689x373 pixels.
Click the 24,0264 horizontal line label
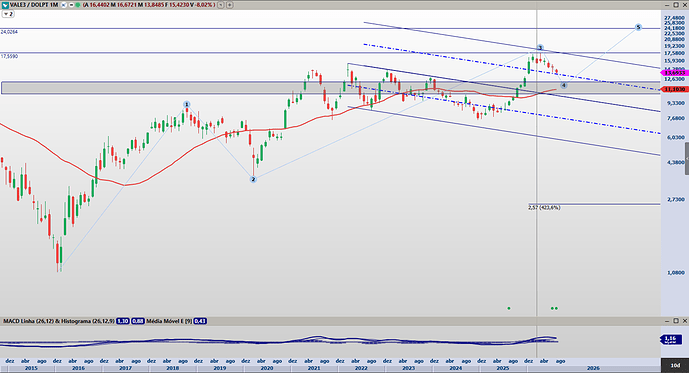[x=9, y=32]
